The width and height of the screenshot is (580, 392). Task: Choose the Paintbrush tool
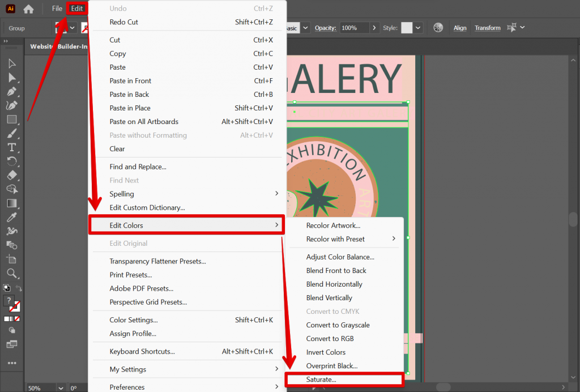click(12, 133)
